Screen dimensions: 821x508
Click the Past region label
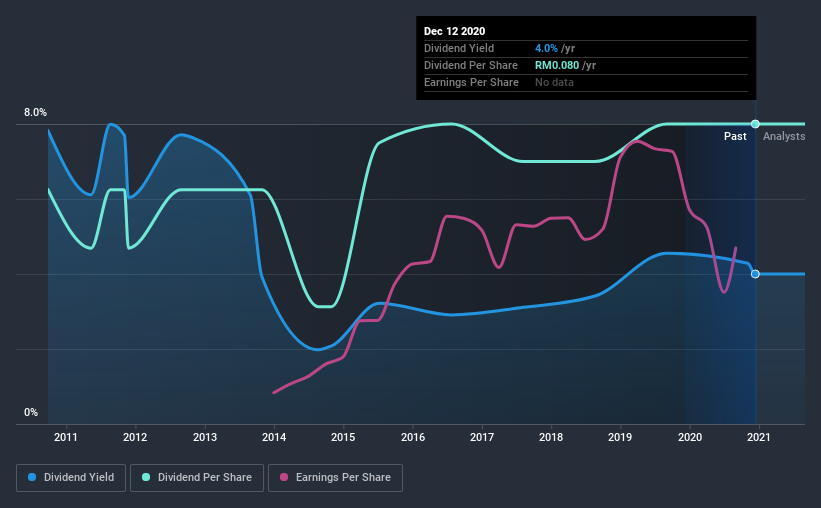(x=735, y=136)
